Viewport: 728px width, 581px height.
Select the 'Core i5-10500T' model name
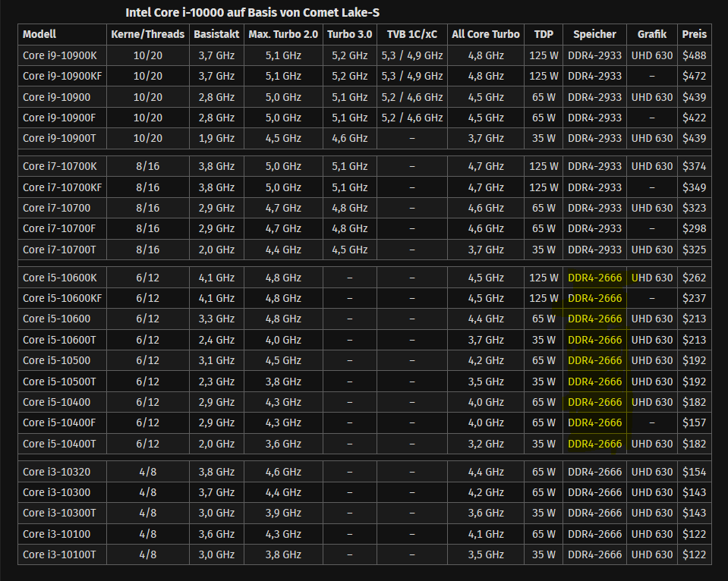(59, 382)
